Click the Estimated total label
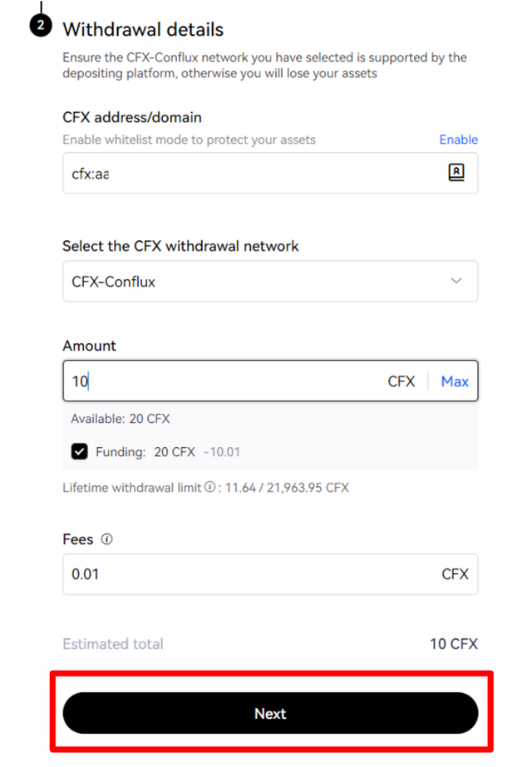Screen dimensions: 532x767 point(113,644)
